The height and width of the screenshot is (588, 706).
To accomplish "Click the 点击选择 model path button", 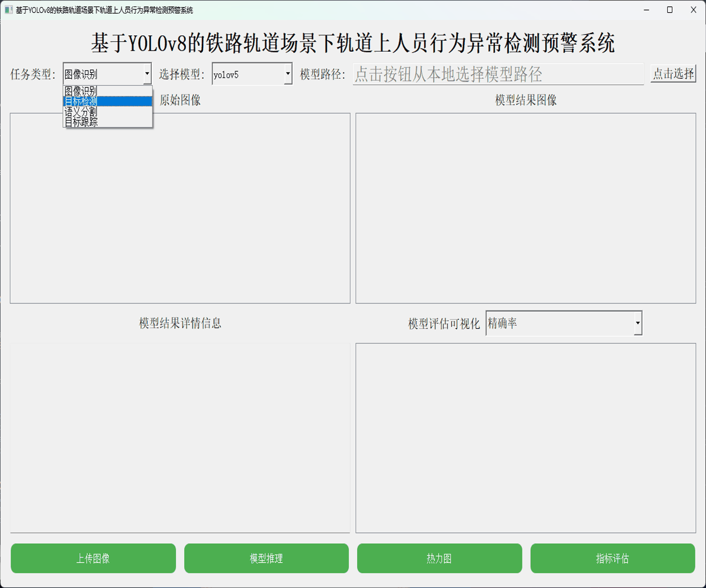I will [673, 73].
